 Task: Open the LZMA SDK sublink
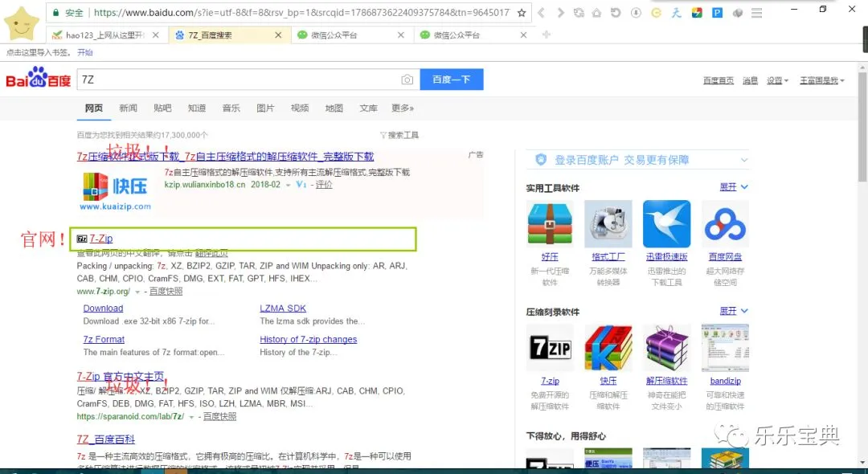click(283, 308)
